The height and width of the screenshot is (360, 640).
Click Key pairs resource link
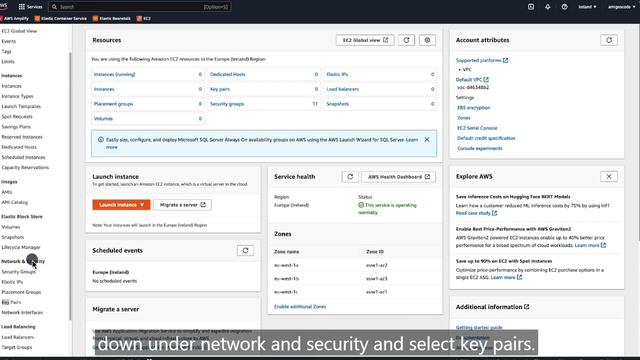coord(220,89)
